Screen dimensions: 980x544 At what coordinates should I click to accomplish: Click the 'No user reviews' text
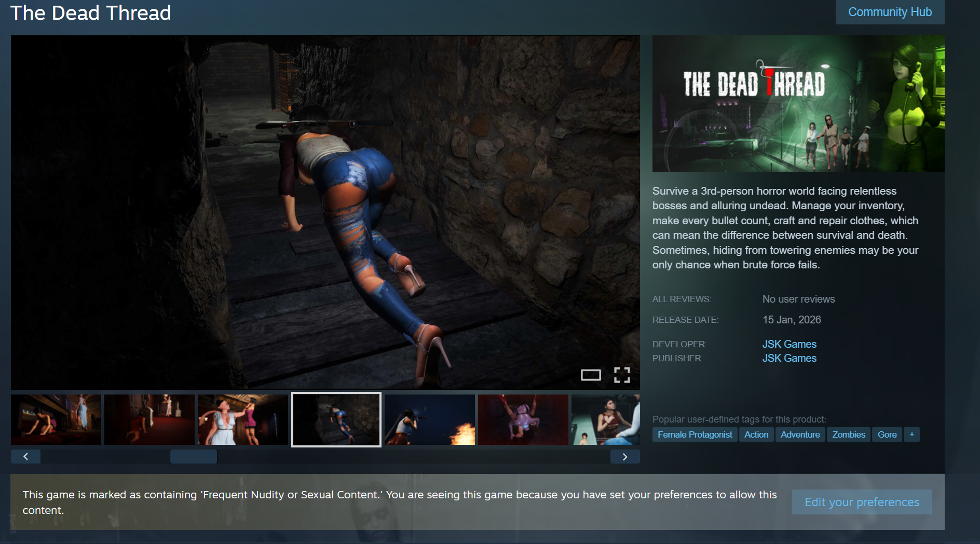coord(799,299)
